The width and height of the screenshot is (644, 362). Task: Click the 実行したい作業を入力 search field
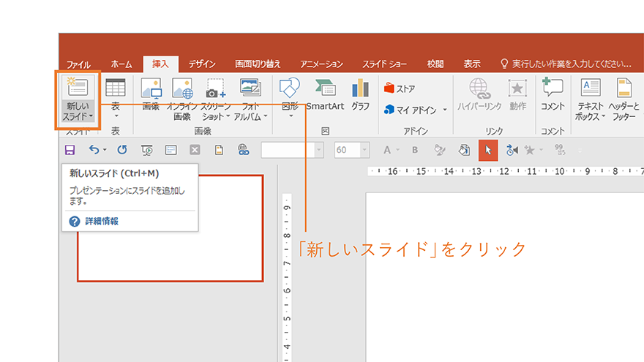point(567,64)
